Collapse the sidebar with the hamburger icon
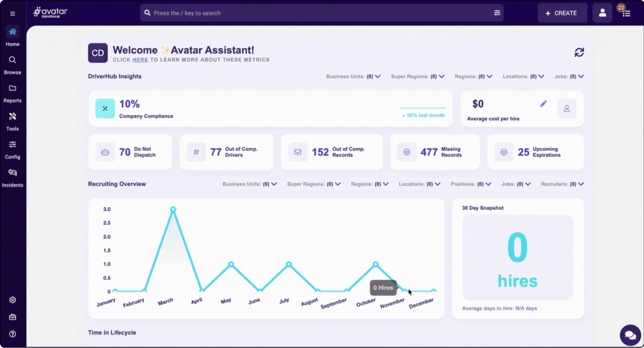This screenshot has height=348, width=644. pos(12,13)
